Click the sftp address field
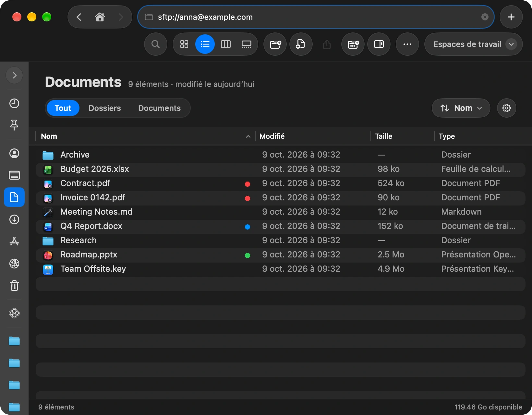The width and height of the screenshot is (532, 415). [x=316, y=17]
